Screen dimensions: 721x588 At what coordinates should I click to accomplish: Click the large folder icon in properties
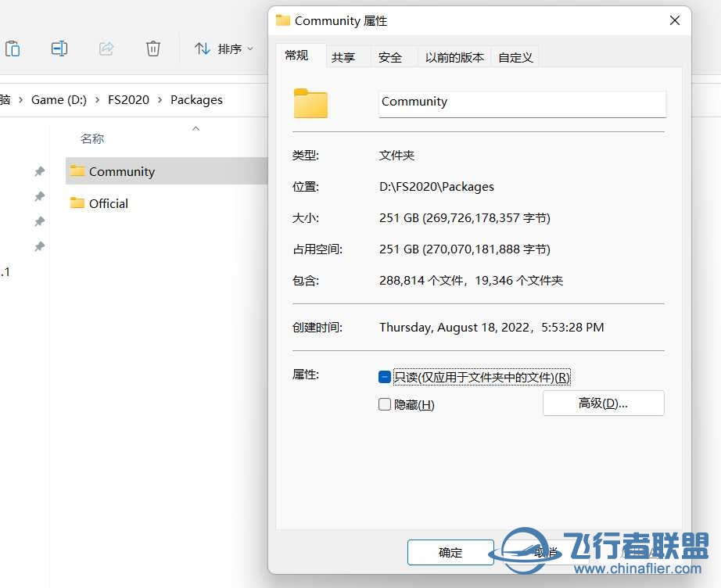pyautogui.click(x=310, y=103)
